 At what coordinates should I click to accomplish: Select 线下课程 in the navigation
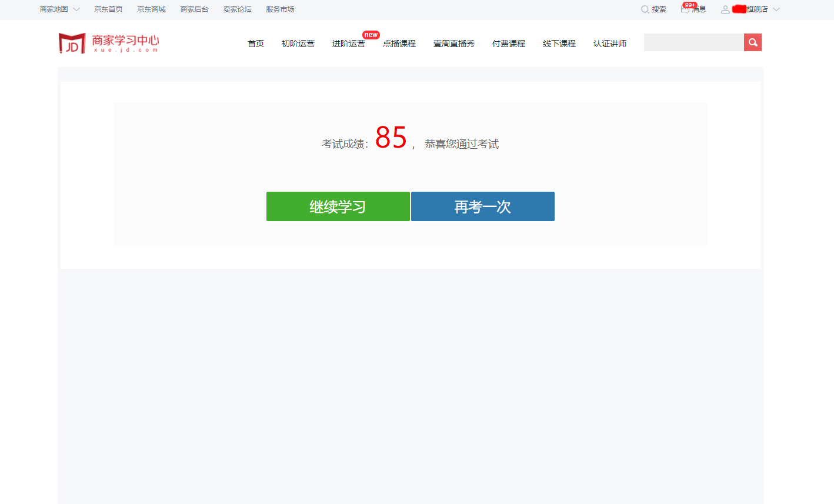pos(559,44)
